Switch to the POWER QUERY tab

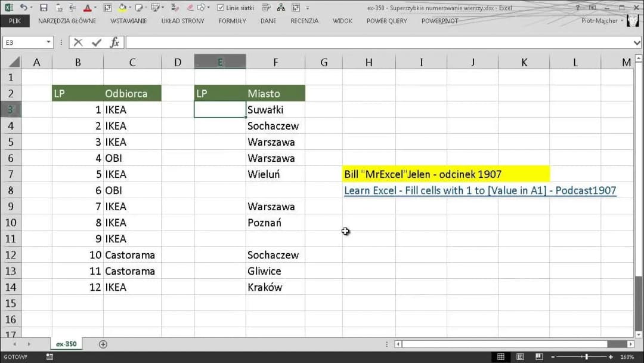click(x=386, y=21)
